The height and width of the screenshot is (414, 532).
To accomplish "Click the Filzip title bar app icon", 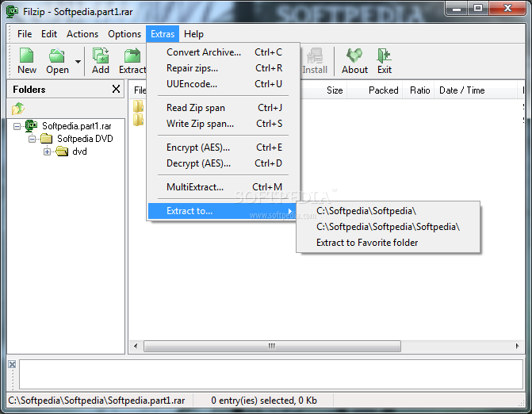I will (12, 12).
